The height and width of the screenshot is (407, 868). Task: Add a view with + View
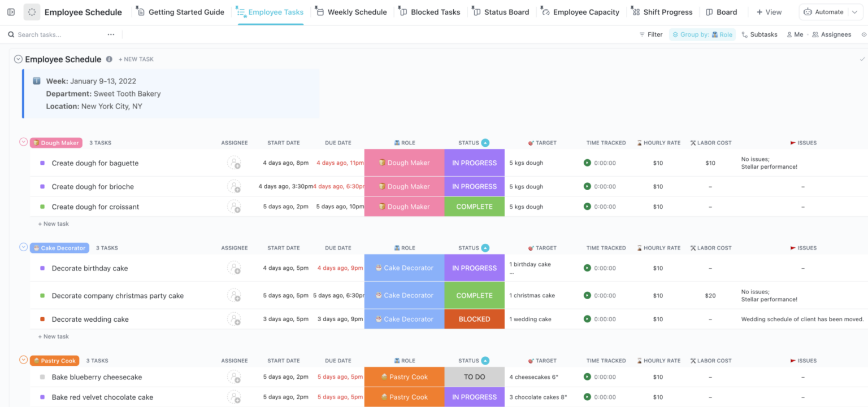coord(769,11)
